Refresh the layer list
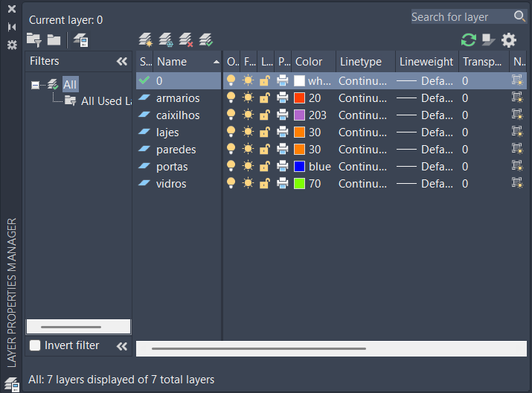Viewport: 532px width, 393px height. pos(468,40)
